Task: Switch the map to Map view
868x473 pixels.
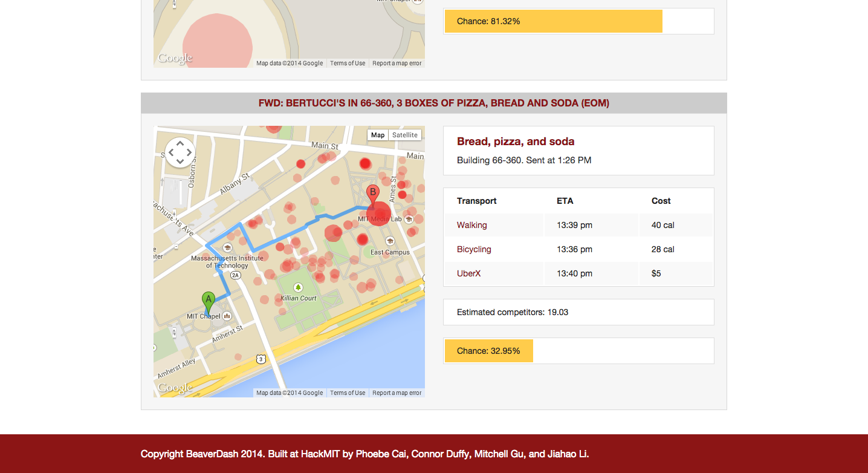Action: (x=378, y=135)
